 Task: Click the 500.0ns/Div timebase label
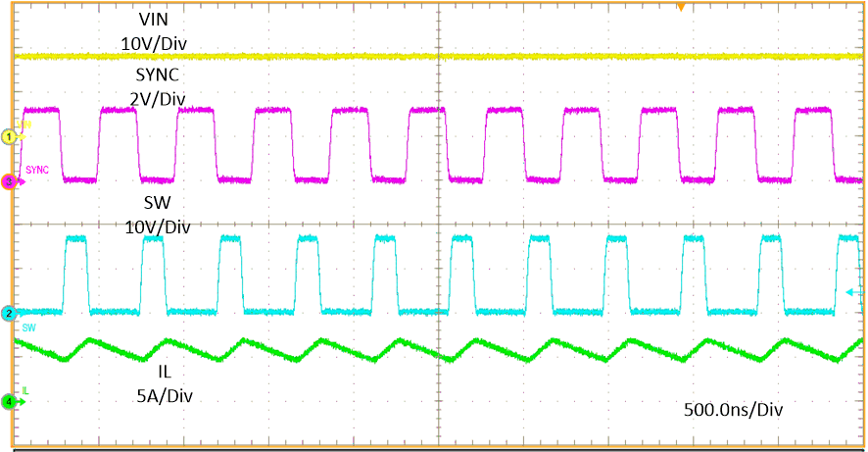734,410
